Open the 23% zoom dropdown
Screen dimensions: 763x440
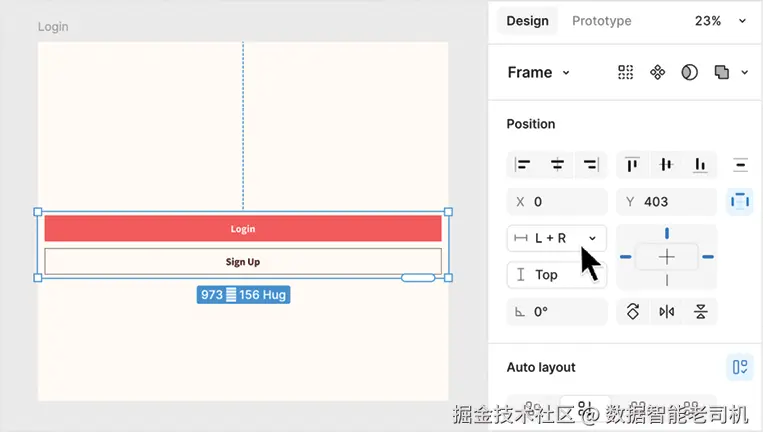pyautogui.click(x=720, y=21)
